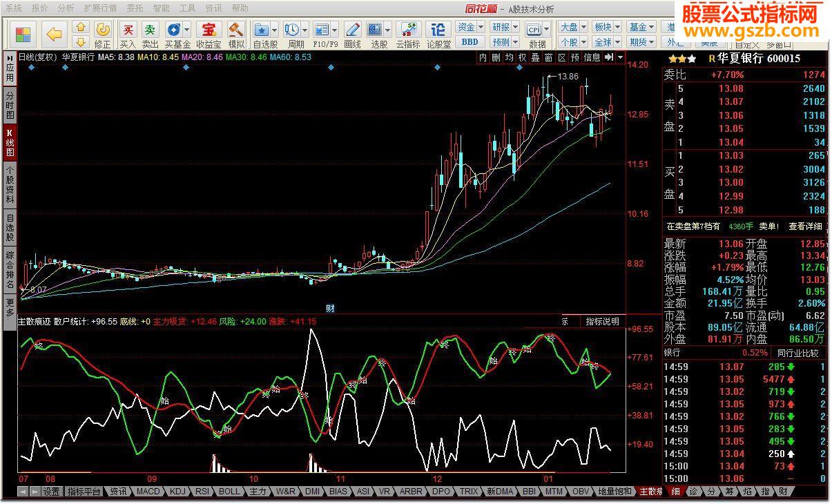Expand the 周期 period dropdown arrow

[x=304, y=30]
